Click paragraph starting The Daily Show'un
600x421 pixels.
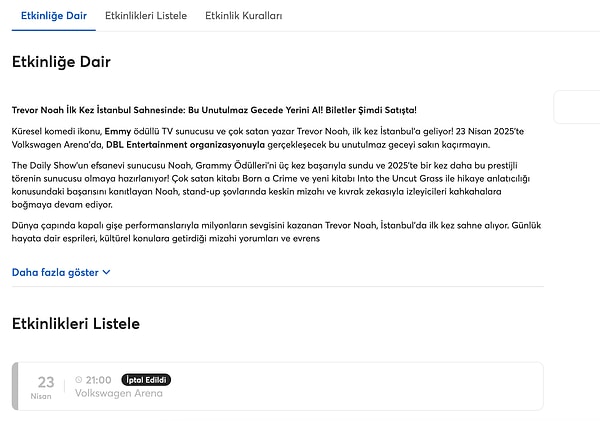(271, 185)
